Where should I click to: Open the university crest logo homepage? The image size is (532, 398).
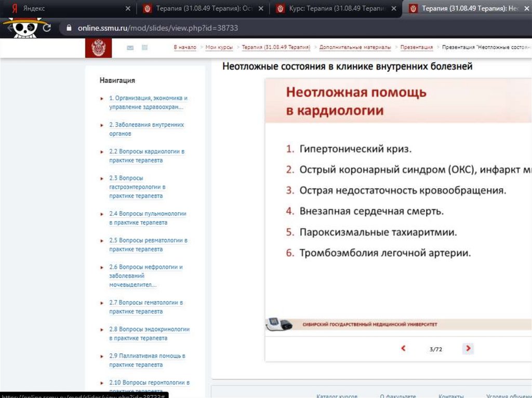pyautogui.click(x=98, y=48)
